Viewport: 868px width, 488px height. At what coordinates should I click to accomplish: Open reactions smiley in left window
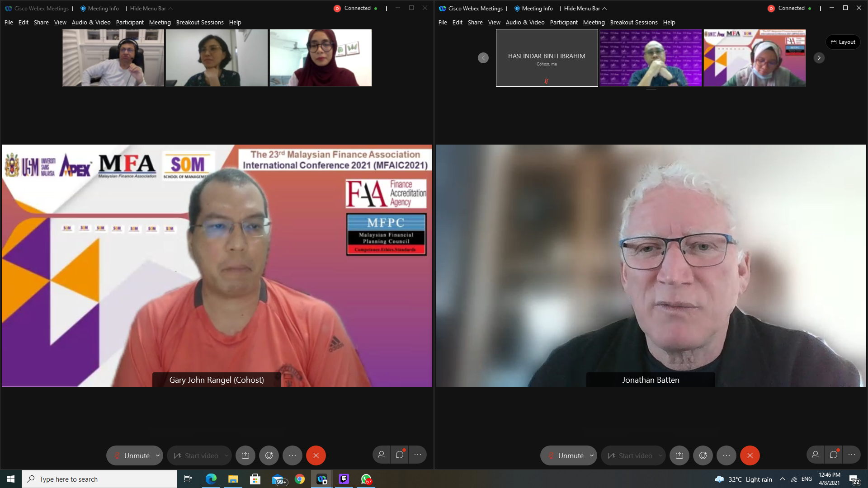[269, 455]
